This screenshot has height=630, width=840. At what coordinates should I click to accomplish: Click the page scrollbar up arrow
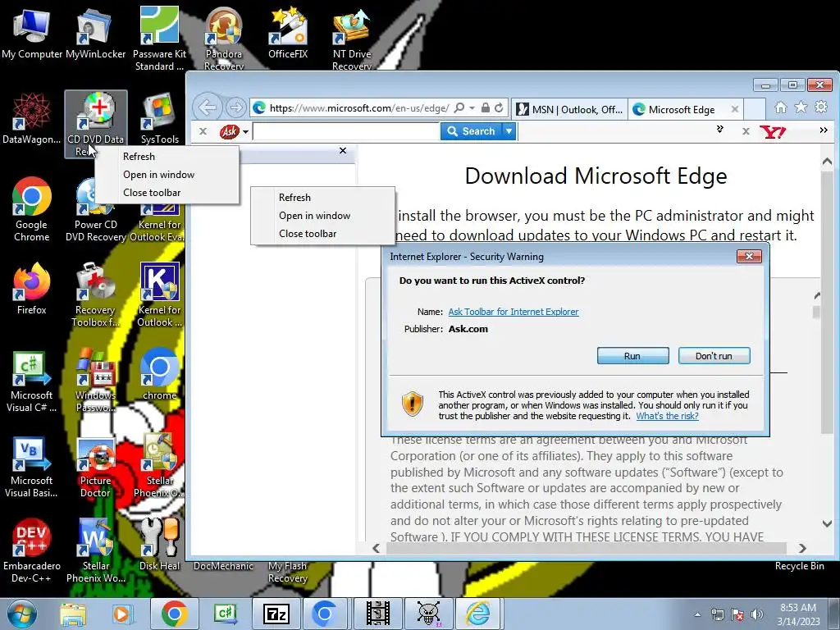pos(827,161)
